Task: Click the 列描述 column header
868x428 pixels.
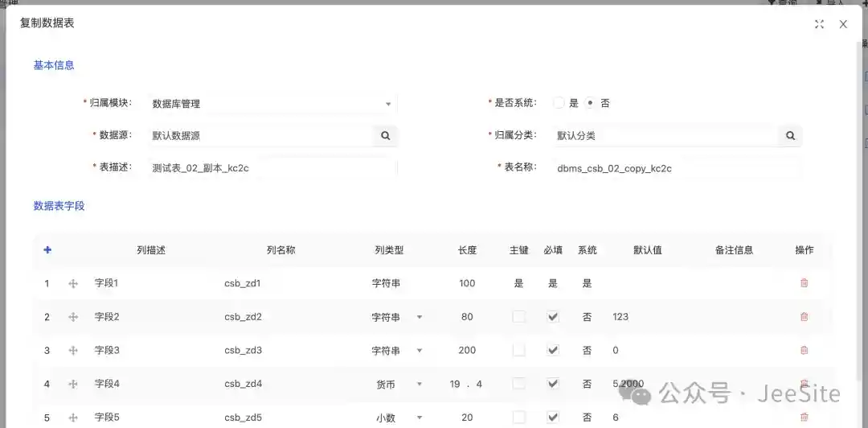Action: 151,250
